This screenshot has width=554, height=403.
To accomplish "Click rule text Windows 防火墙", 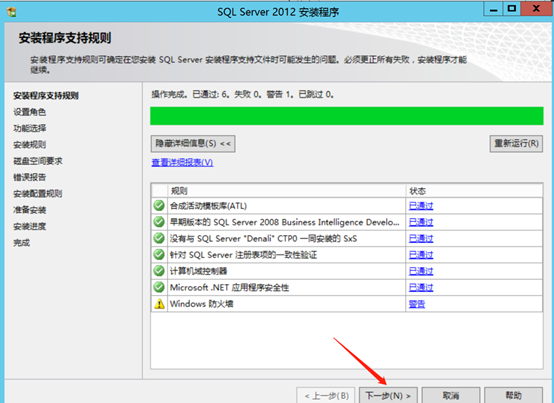I will coord(202,304).
